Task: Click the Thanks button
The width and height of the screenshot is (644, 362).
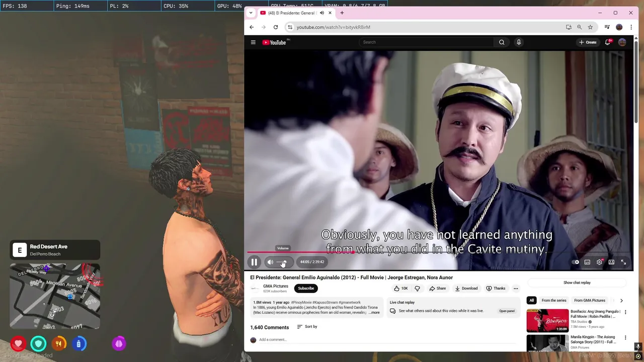Action: pyautogui.click(x=496, y=289)
